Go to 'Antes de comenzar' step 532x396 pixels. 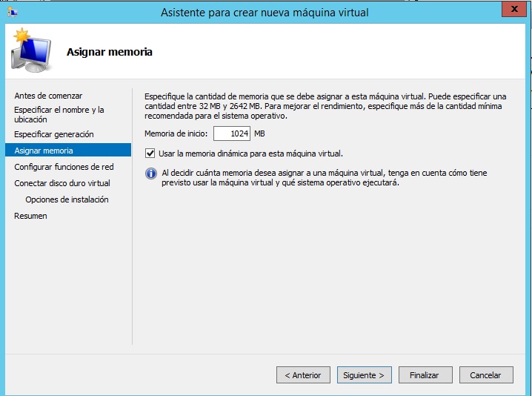(48, 96)
